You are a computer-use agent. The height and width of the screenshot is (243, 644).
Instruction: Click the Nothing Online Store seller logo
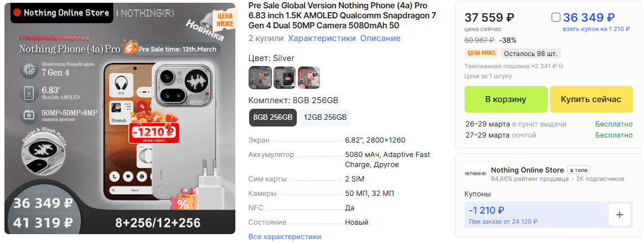coord(475,174)
